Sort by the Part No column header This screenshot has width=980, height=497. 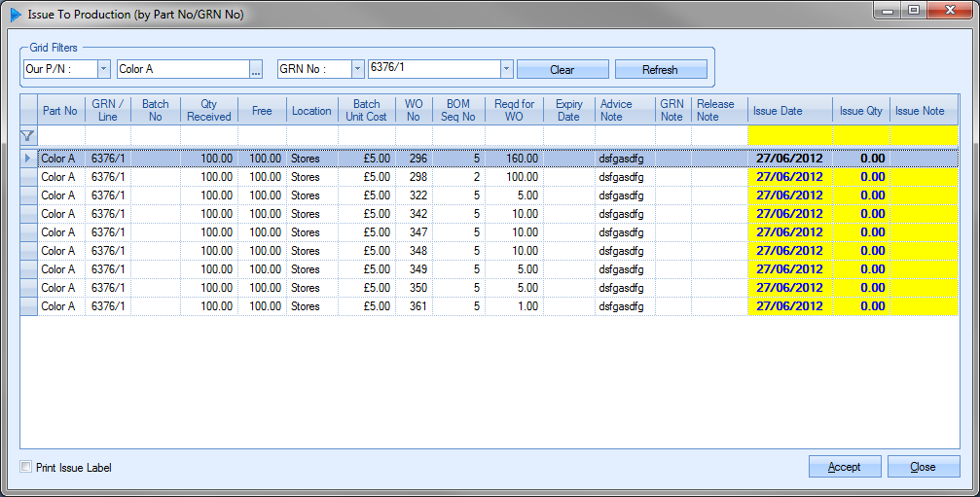click(x=60, y=111)
